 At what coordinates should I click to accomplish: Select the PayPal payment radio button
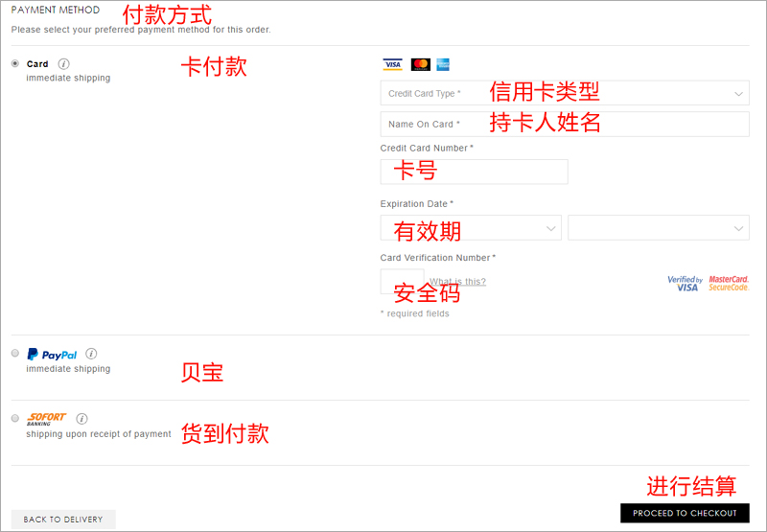(14, 354)
